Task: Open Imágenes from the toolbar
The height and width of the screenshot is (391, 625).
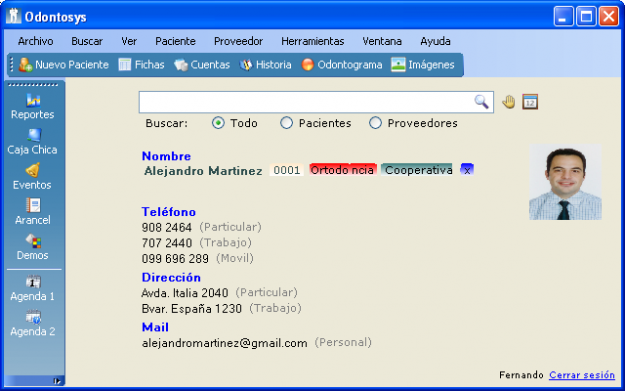Action: click(x=423, y=65)
